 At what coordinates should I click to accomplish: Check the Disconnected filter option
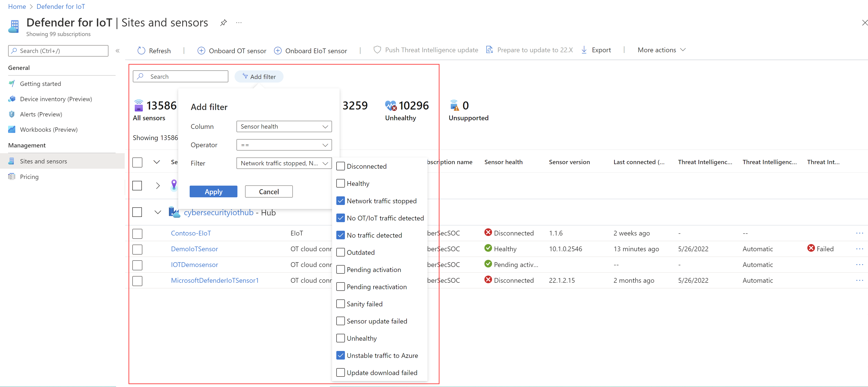(340, 166)
